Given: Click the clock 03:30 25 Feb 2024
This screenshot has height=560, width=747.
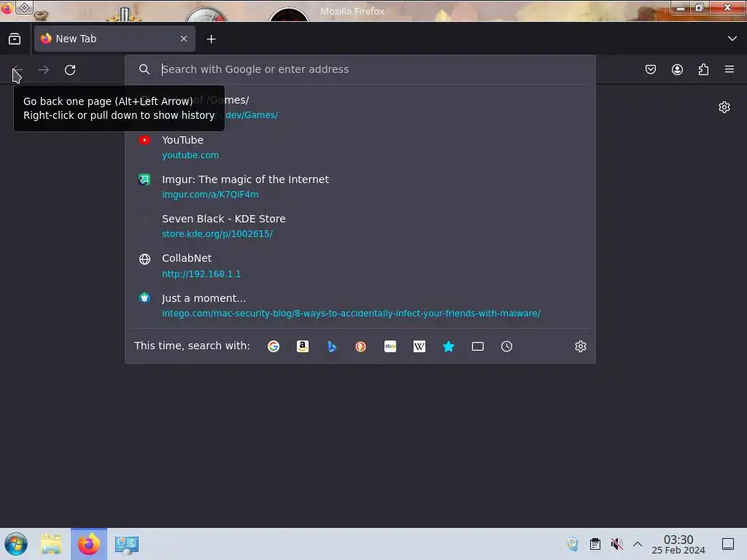Looking at the screenshot, I should click(678, 544).
